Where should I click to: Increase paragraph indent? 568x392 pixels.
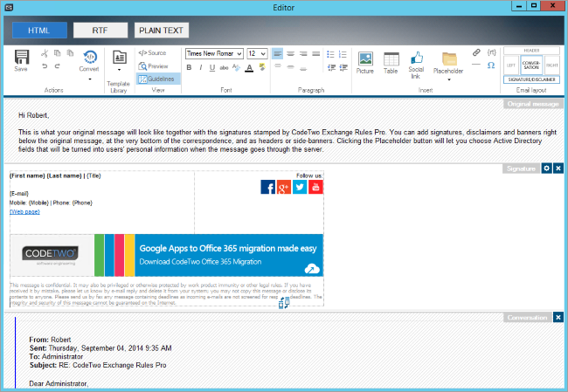click(343, 67)
